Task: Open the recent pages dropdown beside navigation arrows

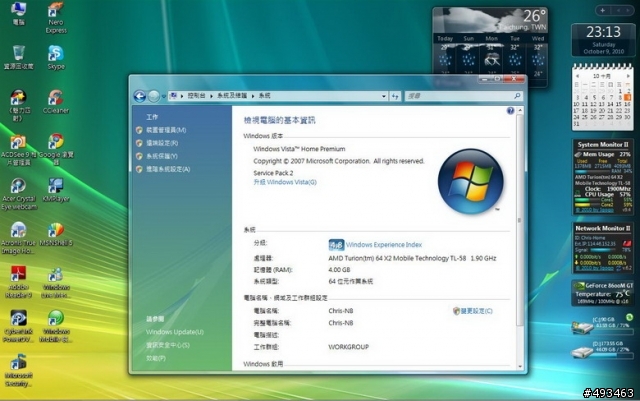Action: pos(164,96)
